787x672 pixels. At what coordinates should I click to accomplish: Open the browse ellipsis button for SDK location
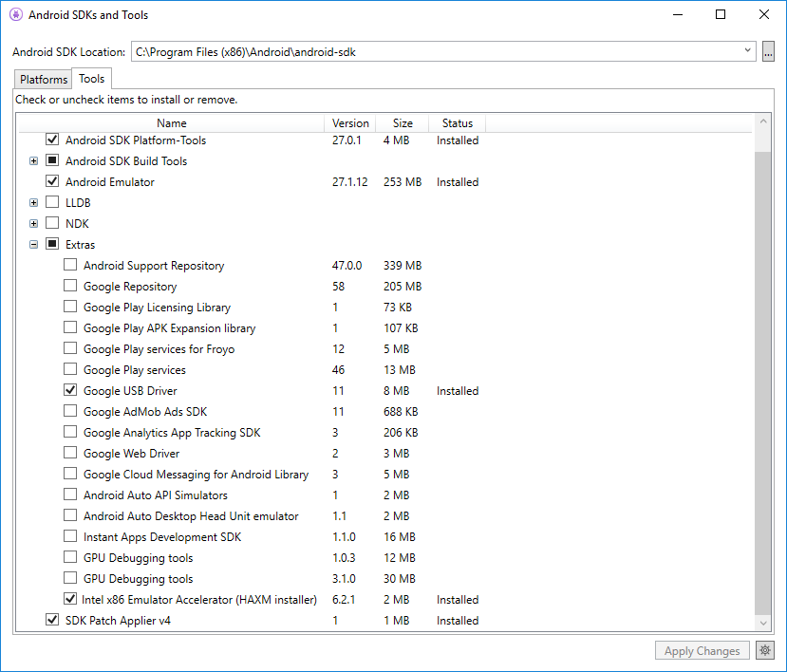click(768, 51)
